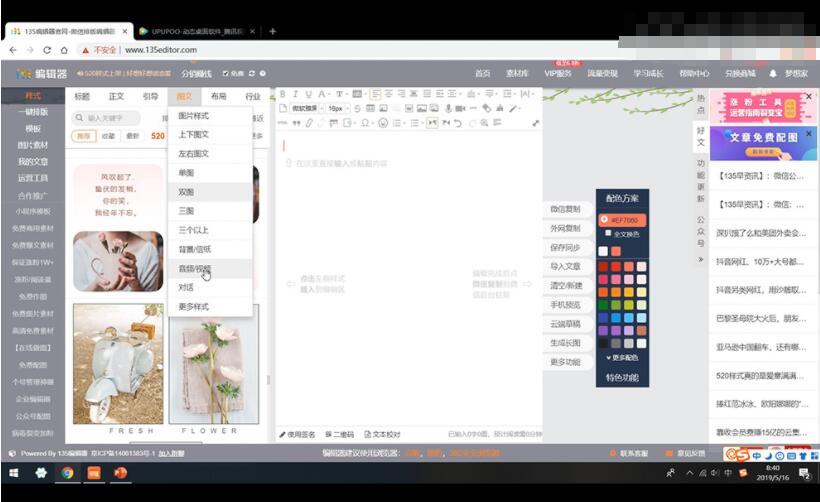Image resolution: width=820 pixels, height=502 pixels.
Task: Select the 推荐 filter pill
Action: pos(84,136)
